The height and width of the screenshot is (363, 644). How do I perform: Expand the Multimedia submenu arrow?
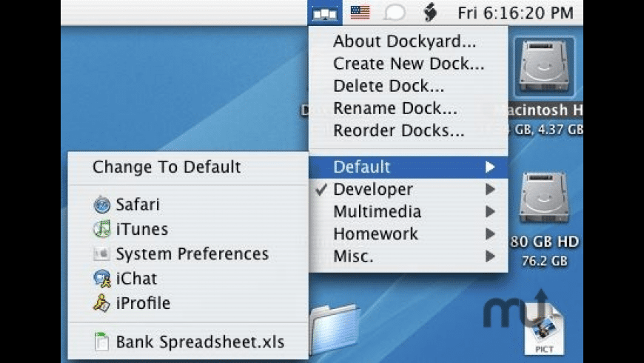pyautogui.click(x=489, y=211)
